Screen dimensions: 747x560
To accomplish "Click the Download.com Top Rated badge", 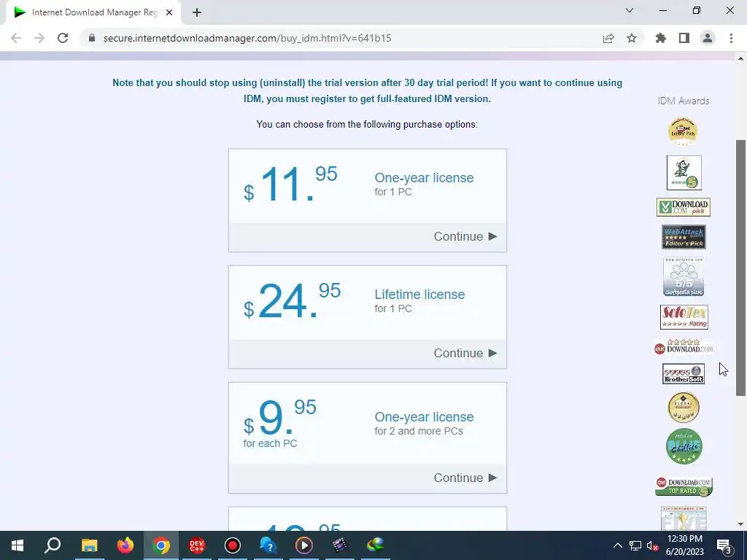I will (684, 486).
